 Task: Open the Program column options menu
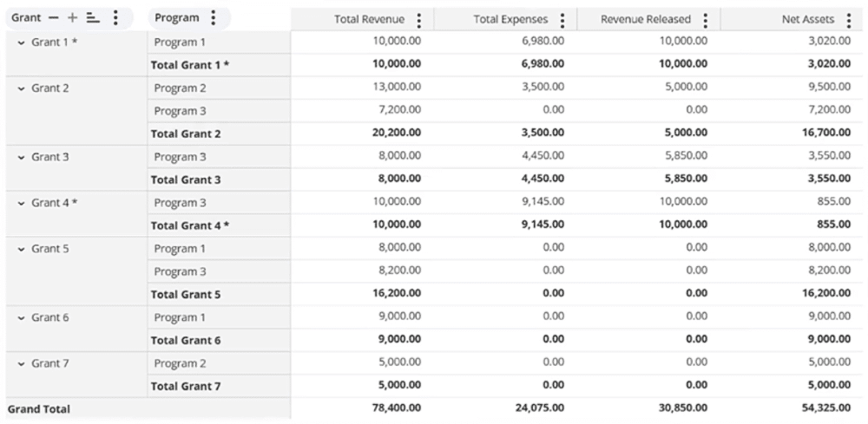click(214, 17)
